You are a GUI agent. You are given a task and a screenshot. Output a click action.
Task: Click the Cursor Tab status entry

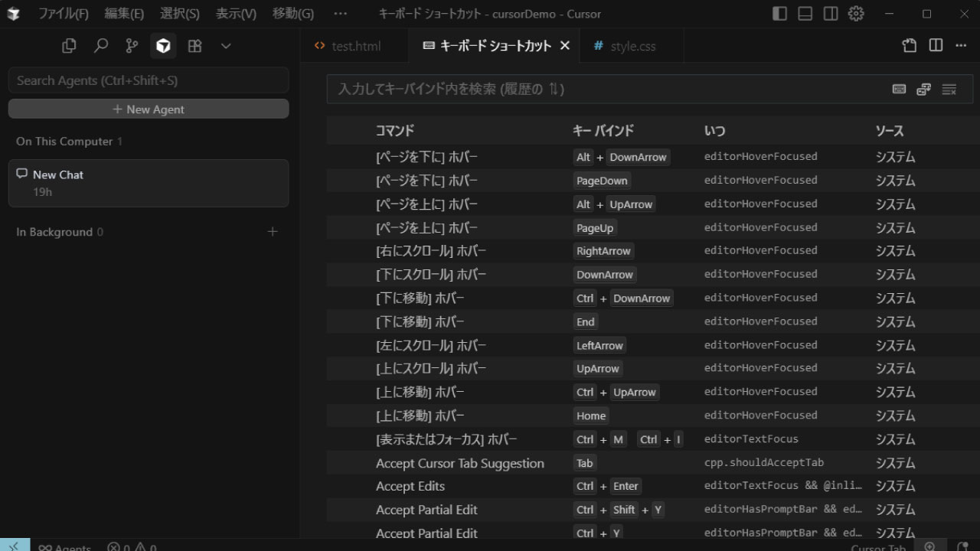coord(878,546)
